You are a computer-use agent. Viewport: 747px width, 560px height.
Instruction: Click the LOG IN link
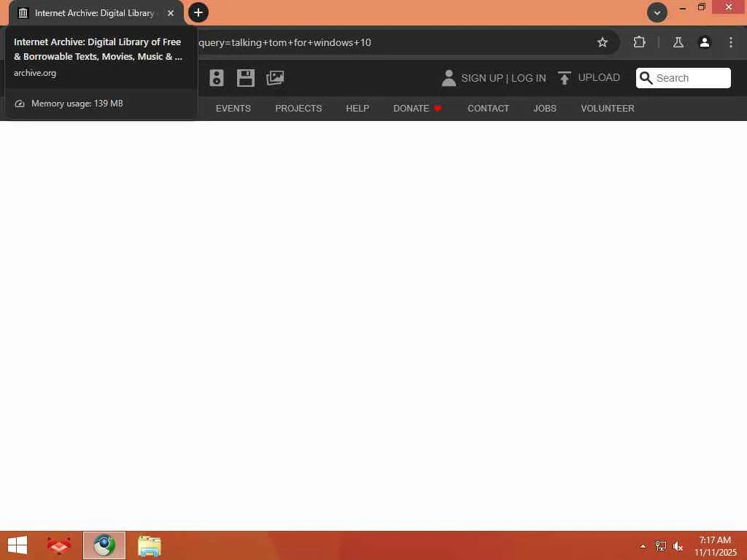click(x=528, y=78)
